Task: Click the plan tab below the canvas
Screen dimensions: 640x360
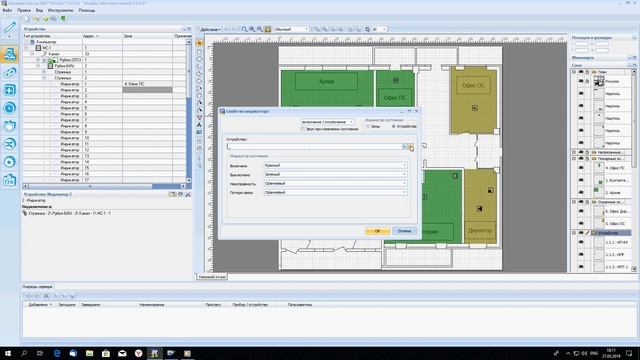Action: [x=212, y=277]
